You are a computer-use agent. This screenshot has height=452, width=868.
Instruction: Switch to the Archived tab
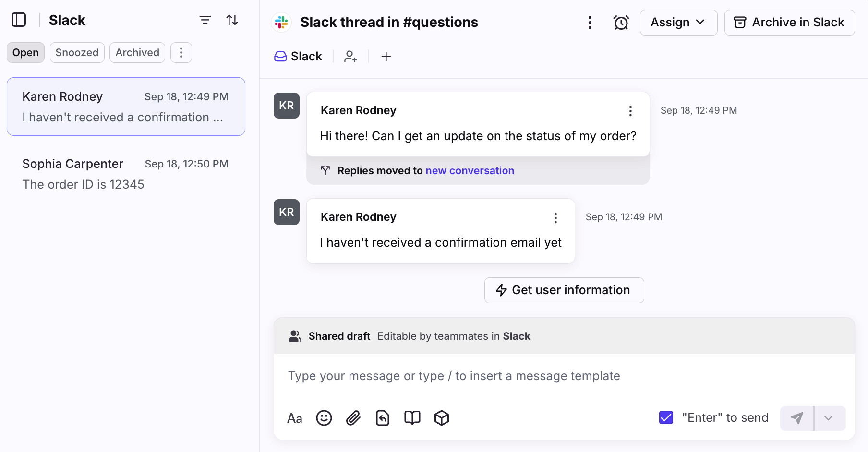click(137, 53)
